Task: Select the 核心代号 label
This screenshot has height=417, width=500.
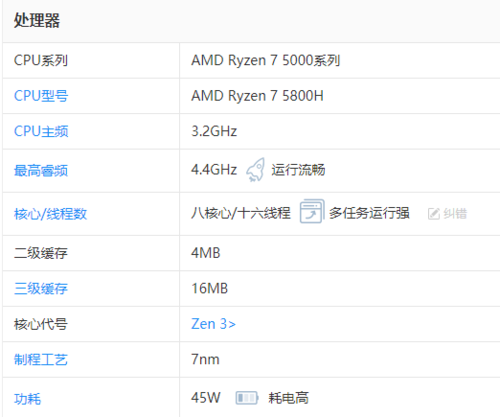Action: coord(41,324)
